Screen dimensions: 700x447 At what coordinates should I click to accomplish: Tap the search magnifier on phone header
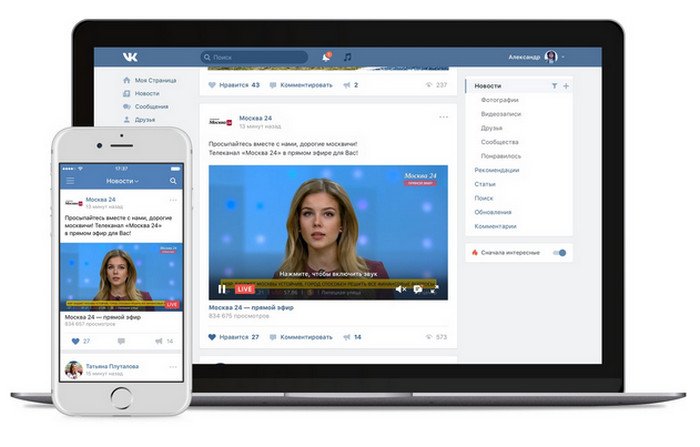pyautogui.click(x=173, y=181)
